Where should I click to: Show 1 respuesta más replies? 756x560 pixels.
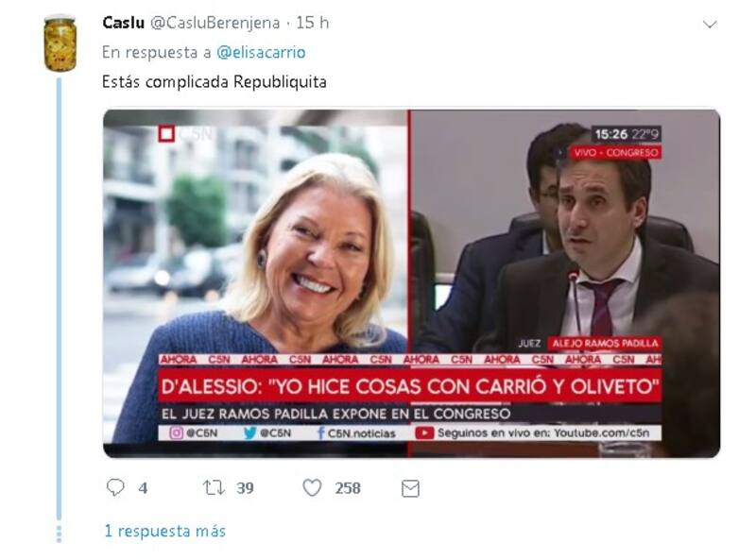pos(165,531)
